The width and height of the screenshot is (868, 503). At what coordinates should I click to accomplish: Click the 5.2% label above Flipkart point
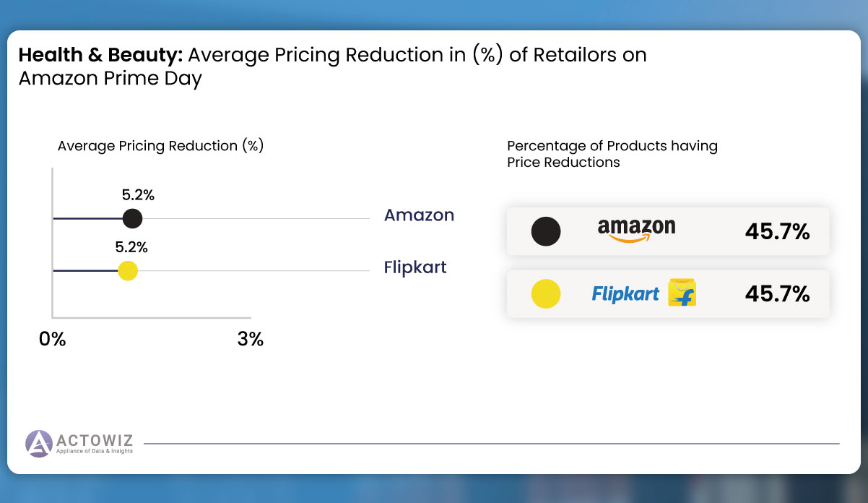click(131, 247)
